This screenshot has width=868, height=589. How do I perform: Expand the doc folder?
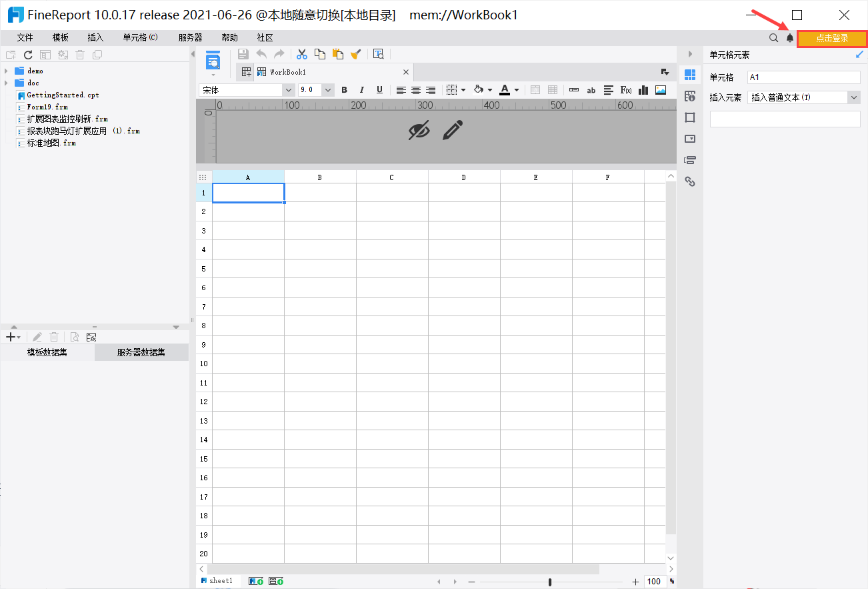tap(6, 83)
